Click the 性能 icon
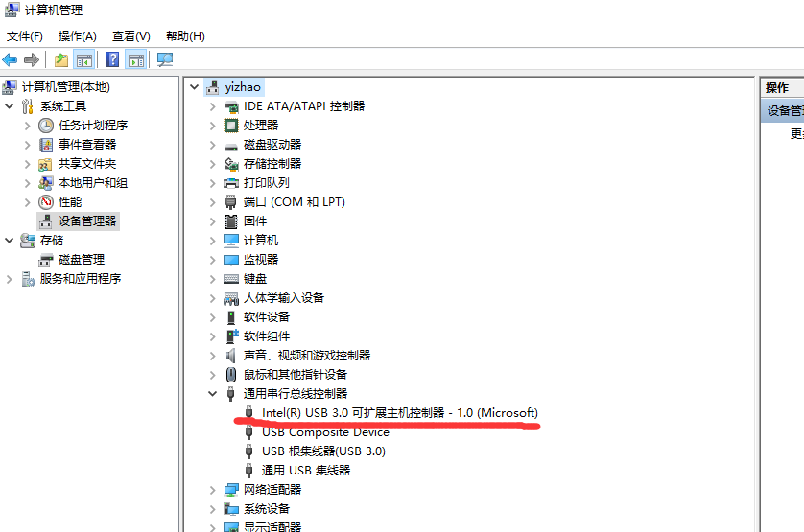The image size is (804, 532). click(46, 202)
